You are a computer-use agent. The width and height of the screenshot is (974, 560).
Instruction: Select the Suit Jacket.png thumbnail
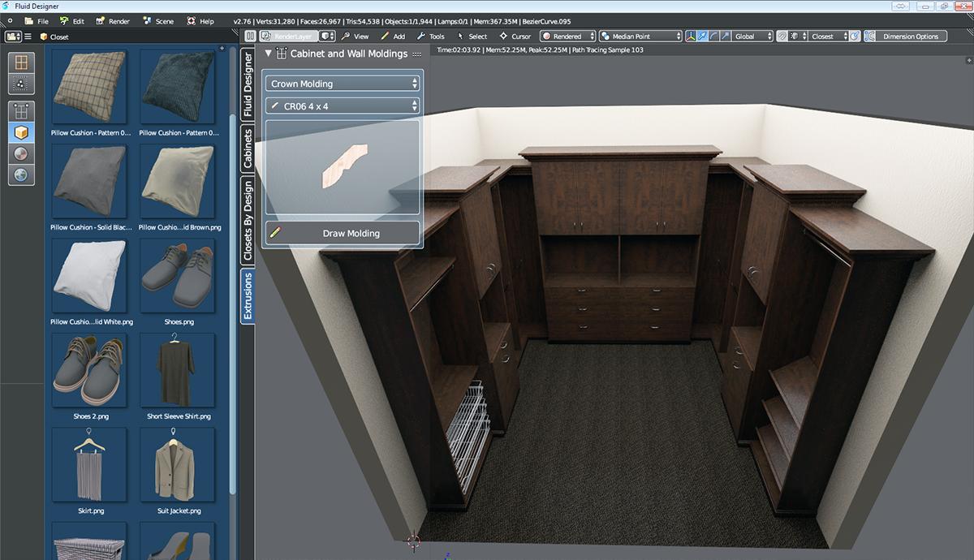pyautogui.click(x=178, y=466)
